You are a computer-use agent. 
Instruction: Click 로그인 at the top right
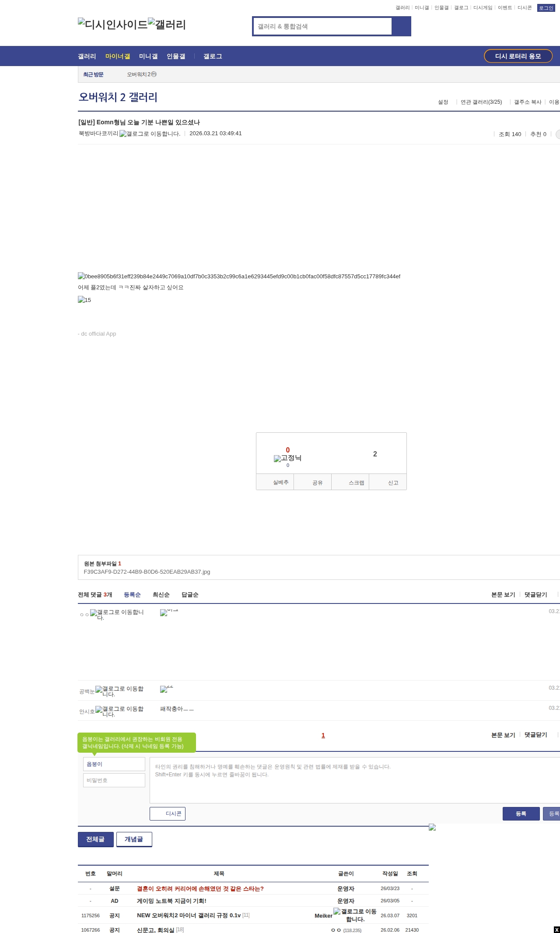(x=546, y=8)
